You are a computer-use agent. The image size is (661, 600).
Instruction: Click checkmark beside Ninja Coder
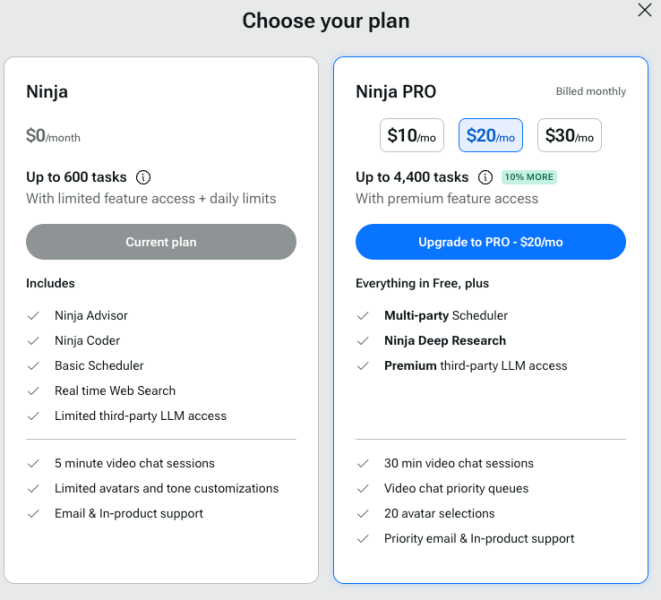pyautogui.click(x=33, y=341)
